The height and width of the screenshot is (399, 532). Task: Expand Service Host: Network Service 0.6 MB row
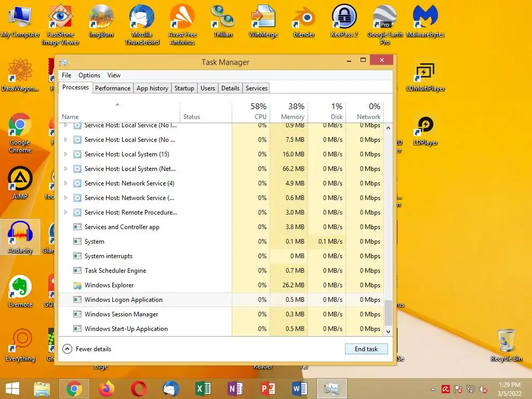click(66, 198)
